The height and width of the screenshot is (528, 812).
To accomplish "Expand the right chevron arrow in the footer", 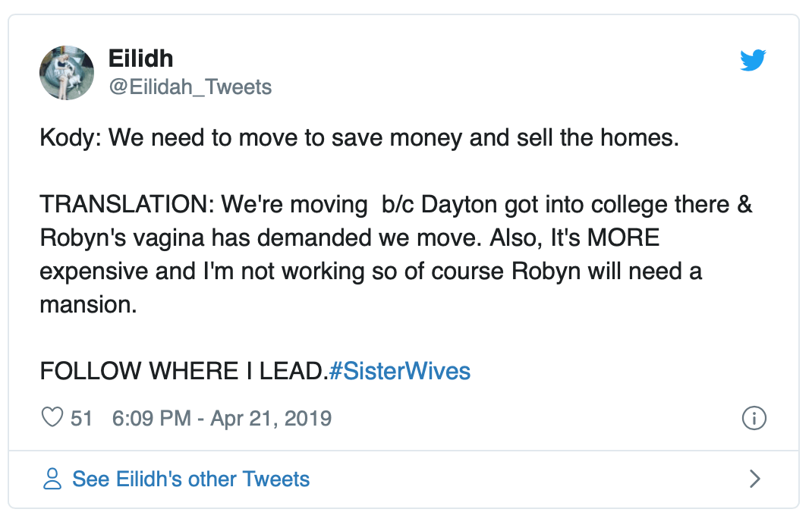I will (754, 479).
